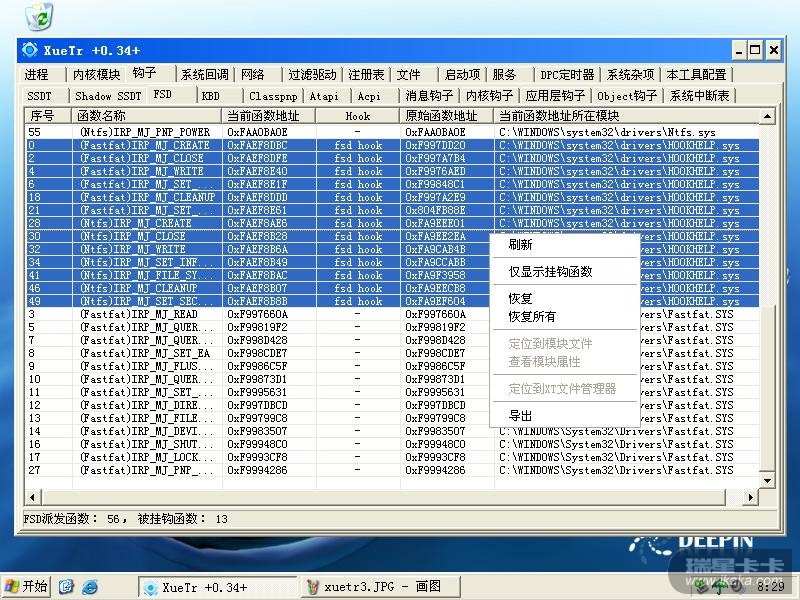Open the 内核模块 tab
The image size is (800, 600).
pyautogui.click(x=96, y=74)
